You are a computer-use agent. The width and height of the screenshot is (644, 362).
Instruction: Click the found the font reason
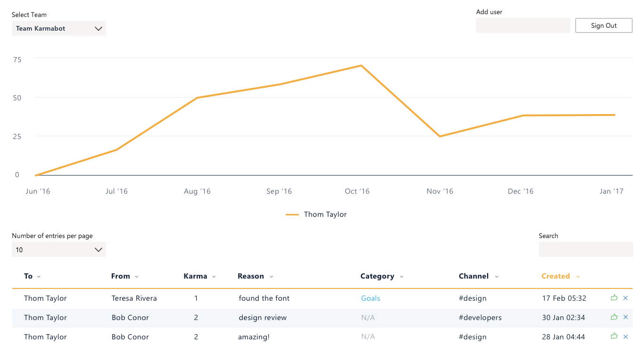pos(264,298)
